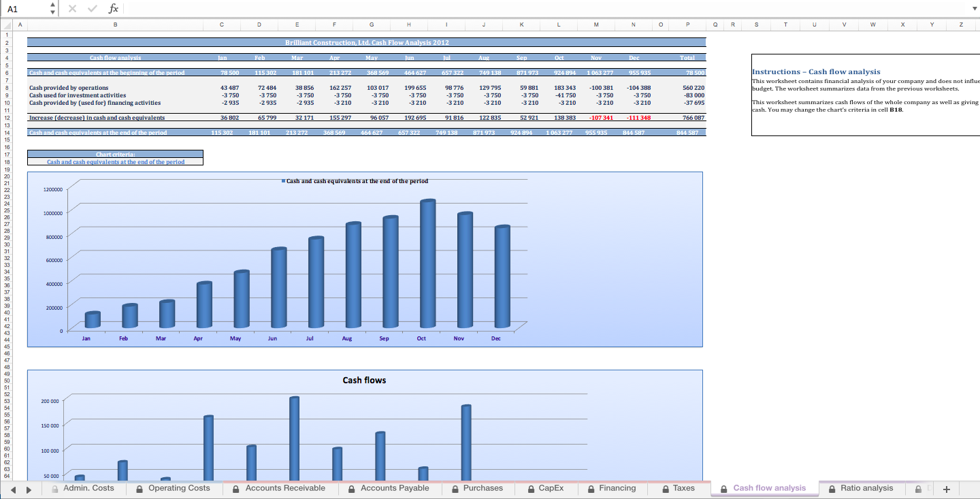
Task: Select the cell with value 162 257
Action: pyautogui.click(x=334, y=88)
